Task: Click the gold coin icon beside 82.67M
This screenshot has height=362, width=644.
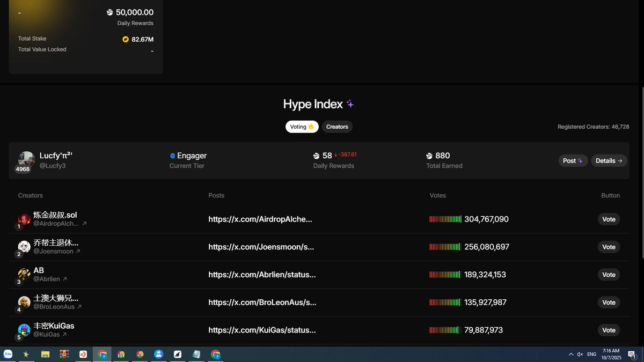Action: pos(126,39)
